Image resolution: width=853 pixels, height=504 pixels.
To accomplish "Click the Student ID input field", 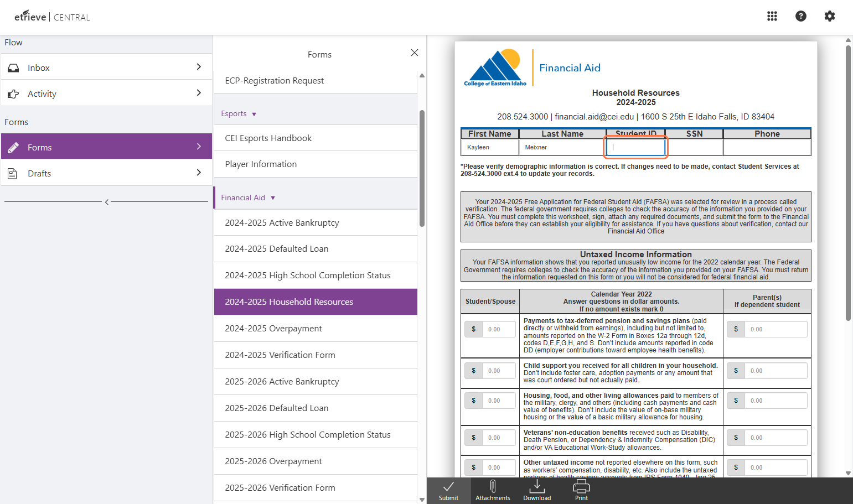I will pos(635,147).
